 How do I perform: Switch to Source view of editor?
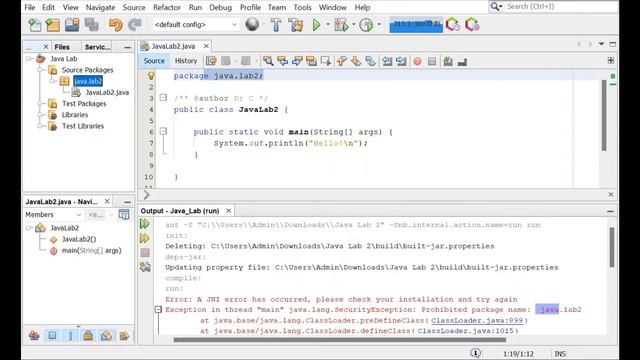click(154, 61)
